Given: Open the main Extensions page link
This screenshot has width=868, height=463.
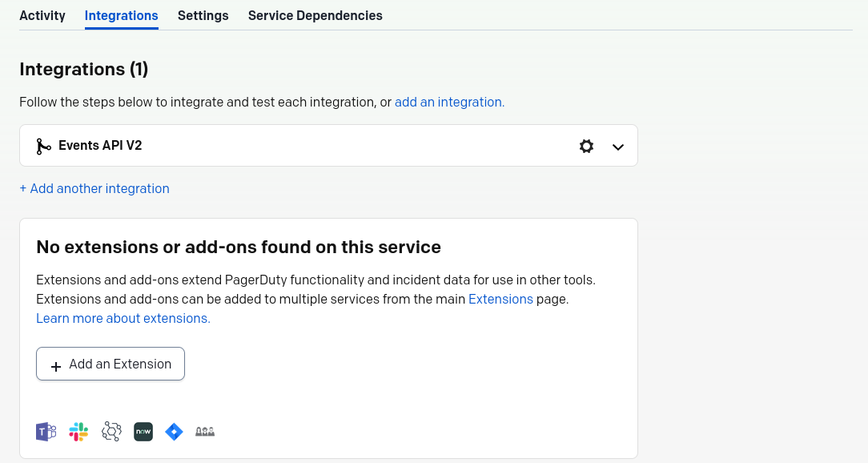Looking at the screenshot, I should [x=500, y=299].
